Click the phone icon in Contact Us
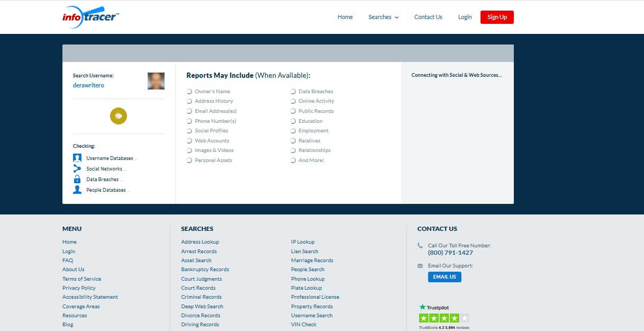Image resolution: width=644 pixels, height=331 pixels. tap(420, 246)
